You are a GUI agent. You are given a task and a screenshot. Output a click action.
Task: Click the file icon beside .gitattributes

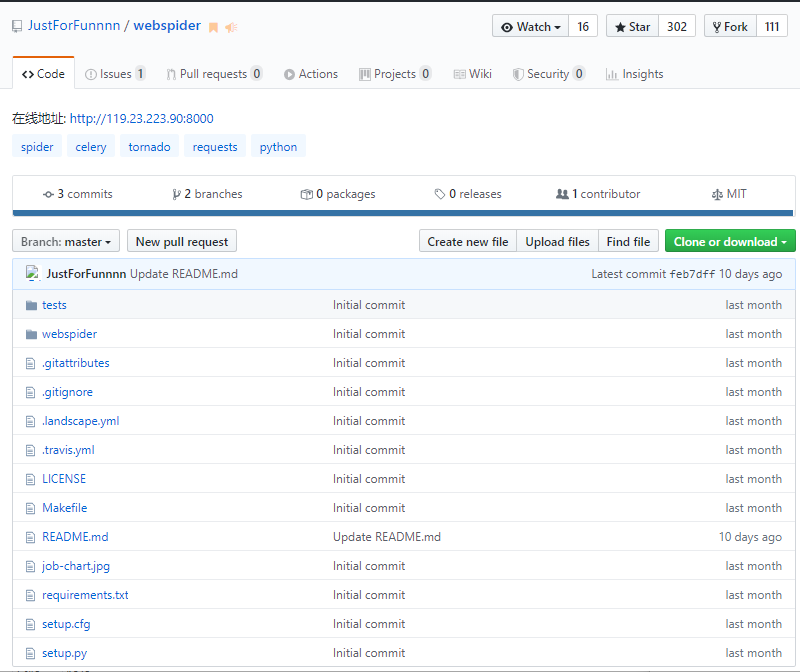pos(31,363)
